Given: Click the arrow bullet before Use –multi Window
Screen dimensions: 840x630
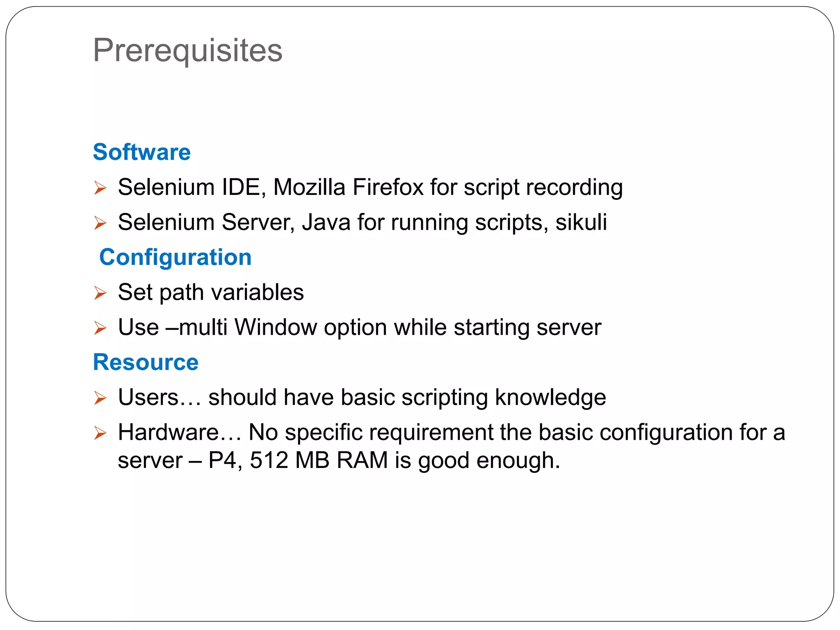Looking at the screenshot, I should pos(100,328).
